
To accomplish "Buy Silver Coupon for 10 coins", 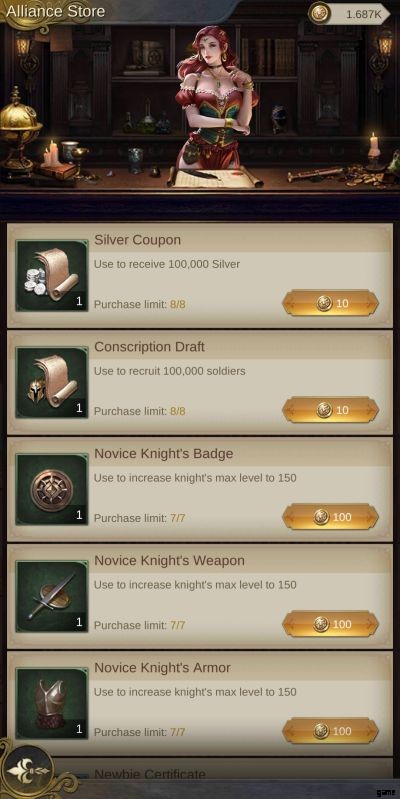I will pos(330,303).
